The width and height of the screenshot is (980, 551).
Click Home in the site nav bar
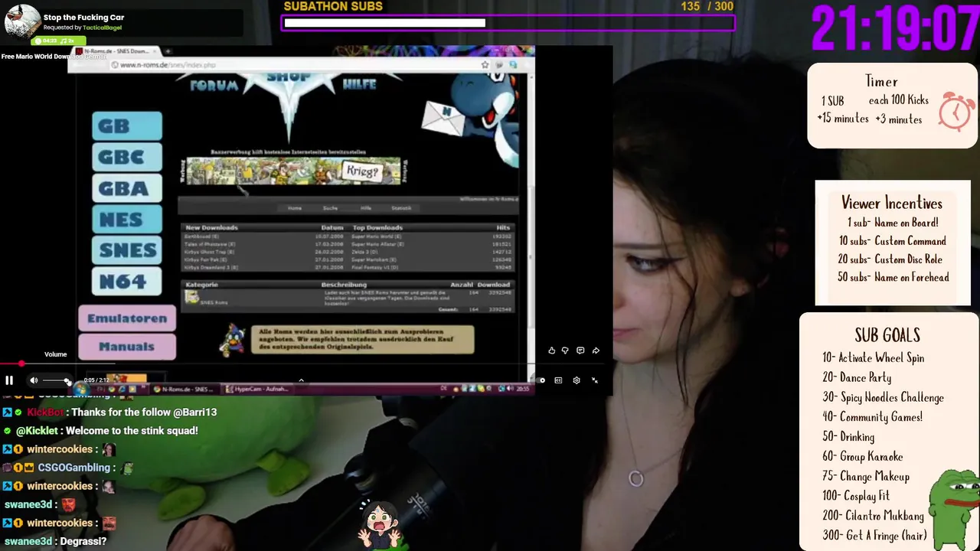pyautogui.click(x=295, y=208)
